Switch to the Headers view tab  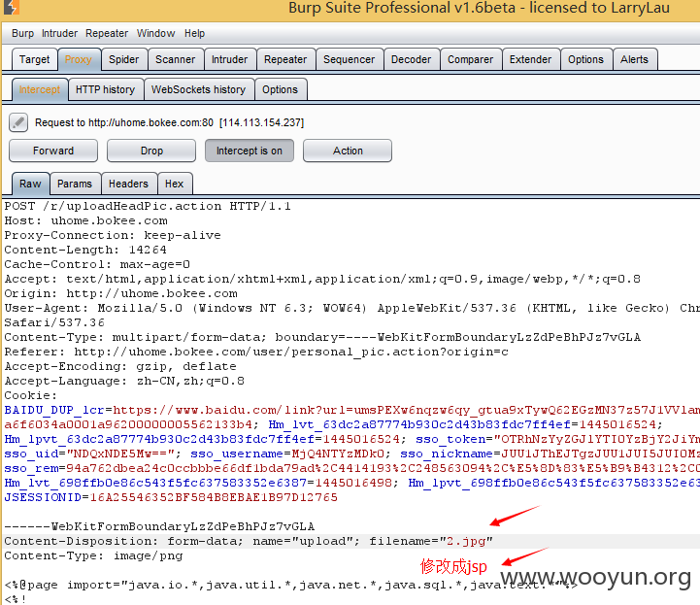tap(128, 184)
